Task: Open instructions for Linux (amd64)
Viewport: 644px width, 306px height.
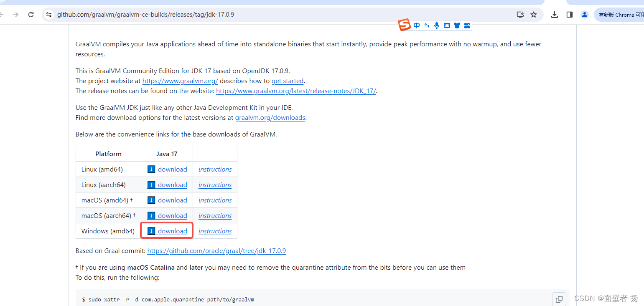Action: point(215,169)
